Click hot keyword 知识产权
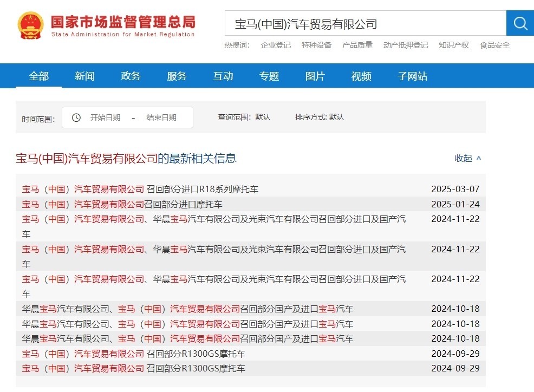The width and height of the screenshot is (534, 392). tap(454, 45)
